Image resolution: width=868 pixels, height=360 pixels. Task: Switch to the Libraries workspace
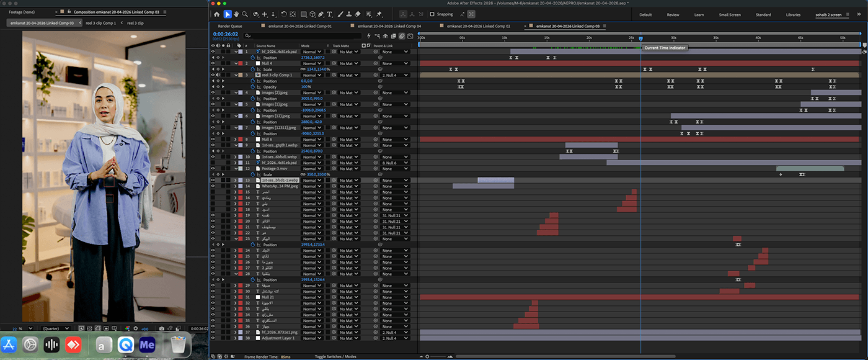point(793,14)
